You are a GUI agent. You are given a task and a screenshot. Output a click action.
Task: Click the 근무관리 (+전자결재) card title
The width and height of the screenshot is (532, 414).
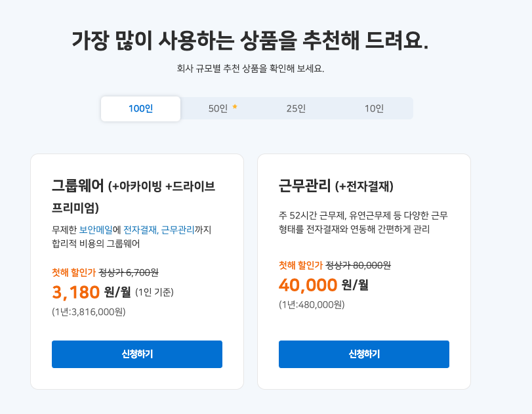pyautogui.click(x=336, y=186)
